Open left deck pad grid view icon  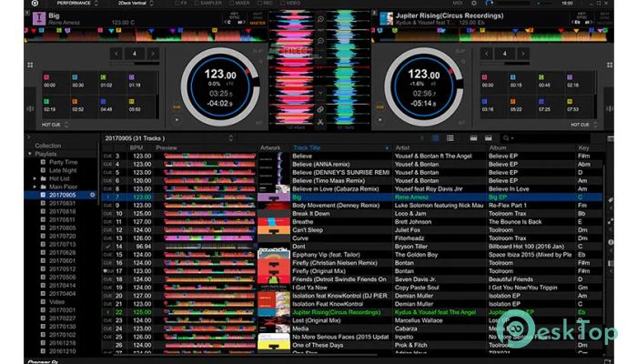[30, 65]
